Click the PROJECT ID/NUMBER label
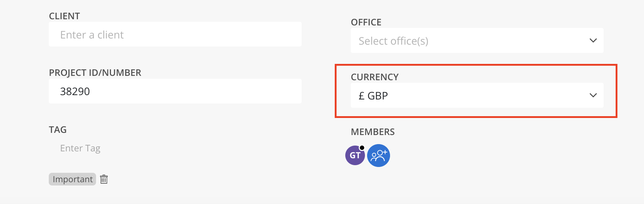This screenshot has height=204, width=644. pos(95,73)
